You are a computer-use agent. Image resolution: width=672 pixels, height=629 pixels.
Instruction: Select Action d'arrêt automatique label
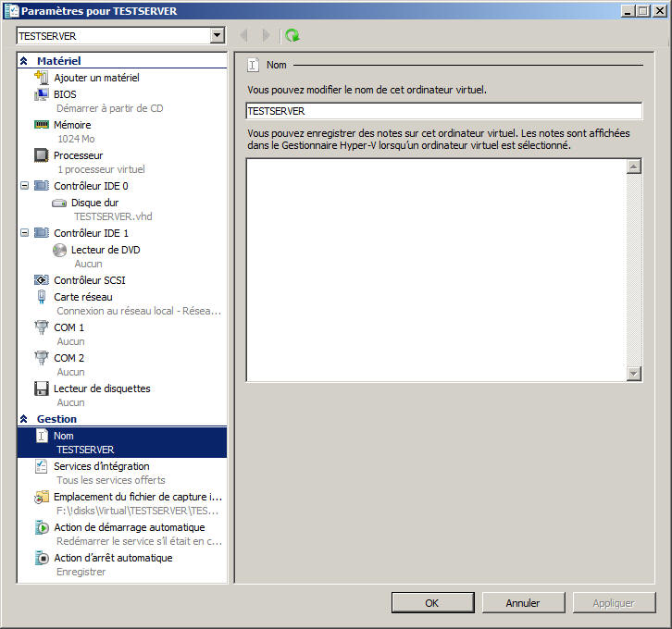point(113,558)
